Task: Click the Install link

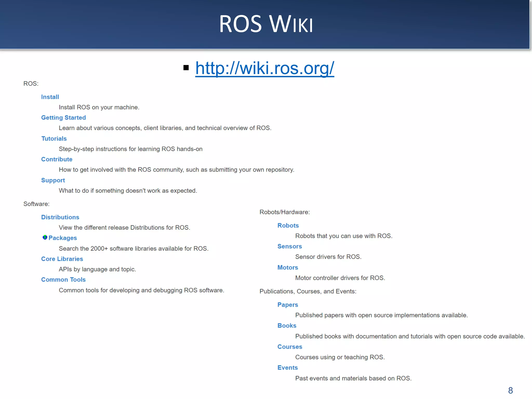Action: (x=50, y=97)
